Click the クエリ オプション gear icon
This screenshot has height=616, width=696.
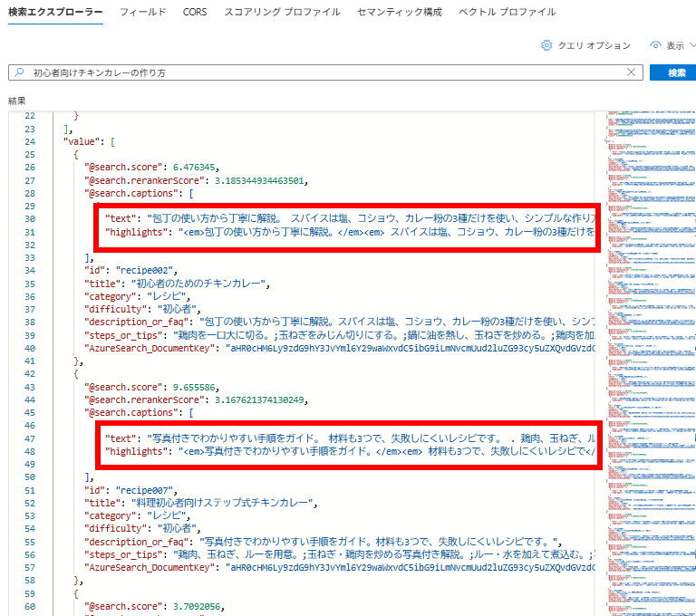click(546, 45)
